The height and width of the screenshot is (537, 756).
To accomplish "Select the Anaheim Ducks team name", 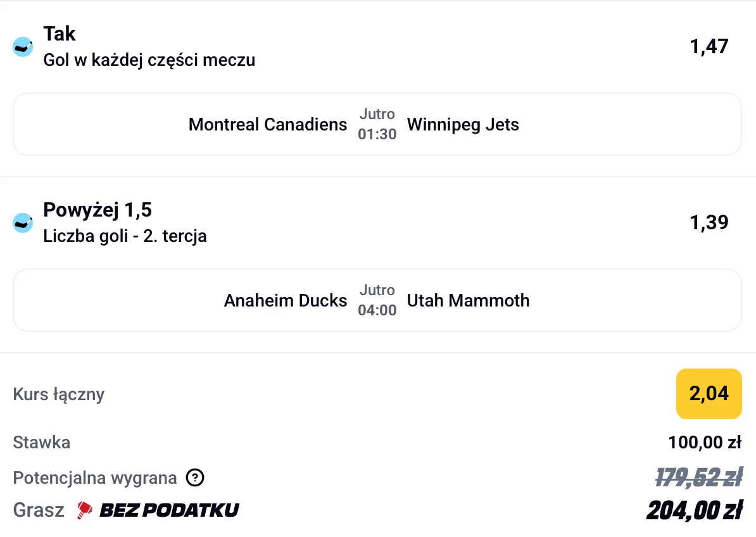I will [285, 301].
